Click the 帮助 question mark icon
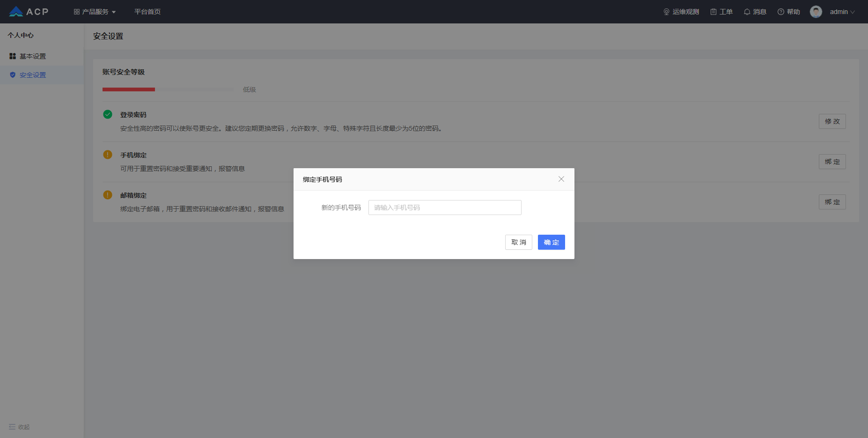 click(781, 12)
